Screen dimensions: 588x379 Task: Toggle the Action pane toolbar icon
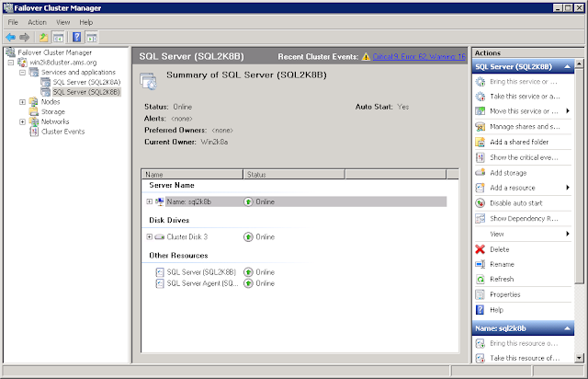click(x=92, y=37)
